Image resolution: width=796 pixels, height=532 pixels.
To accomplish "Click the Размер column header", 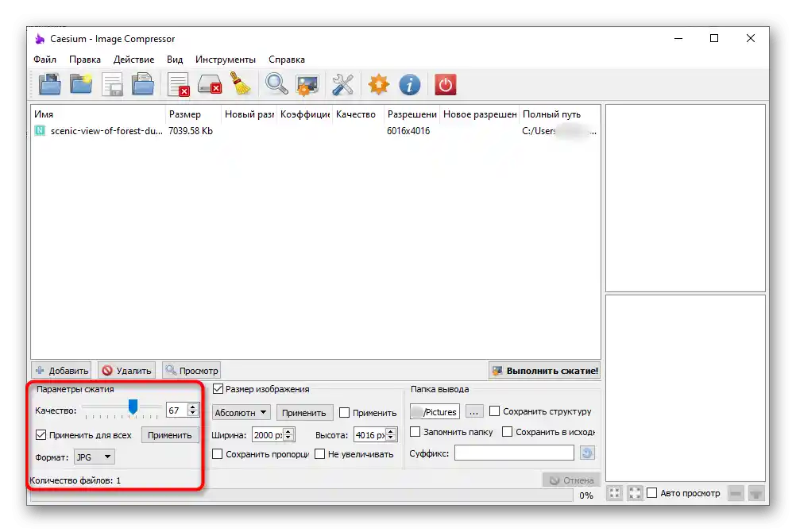I will 193,114.
